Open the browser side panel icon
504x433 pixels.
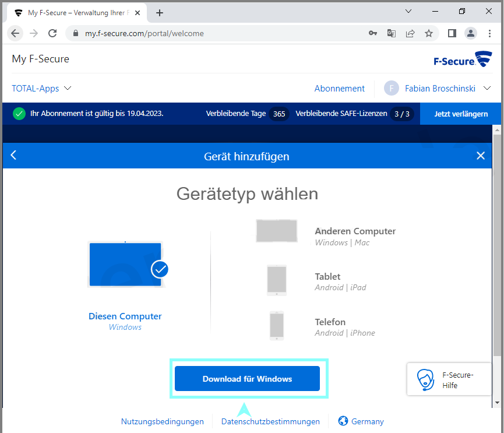tap(452, 33)
